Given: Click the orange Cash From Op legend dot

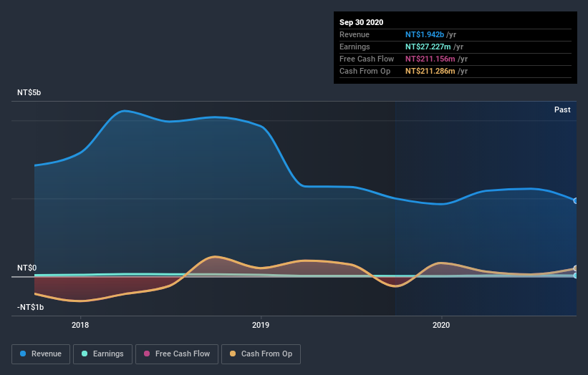Looking at the screenshot, I should tap(233, 354).
